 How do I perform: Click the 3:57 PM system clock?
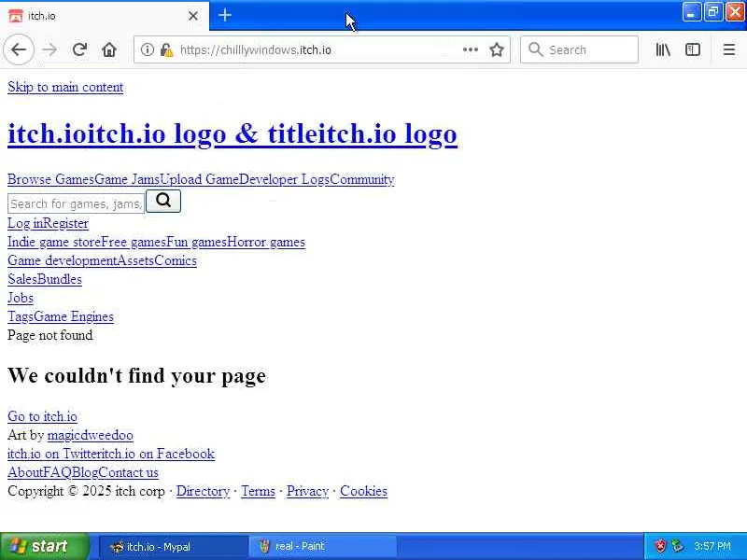[712, 546]
